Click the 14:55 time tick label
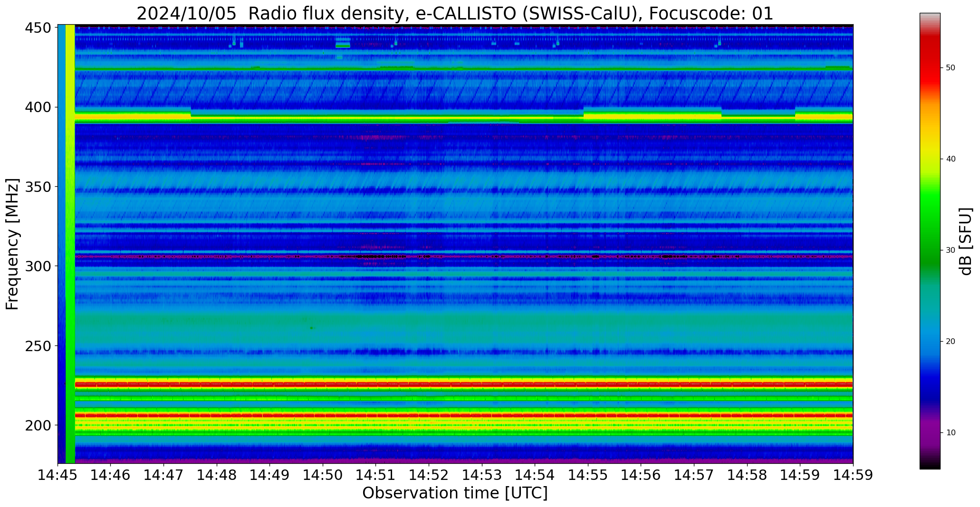The width and height of the screenshot is (980, 507). pos(588,475)
